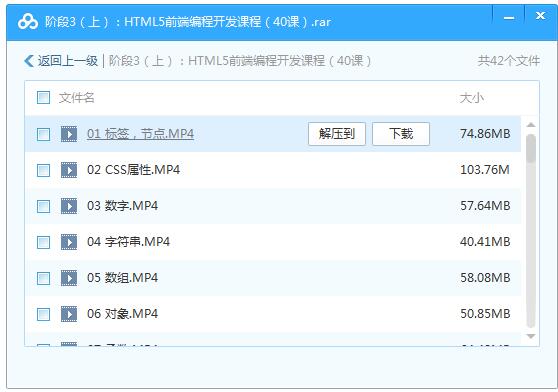Click the back chevron arrow icon
This screenshot has height=392, width=558.
(x=29, y=61)
